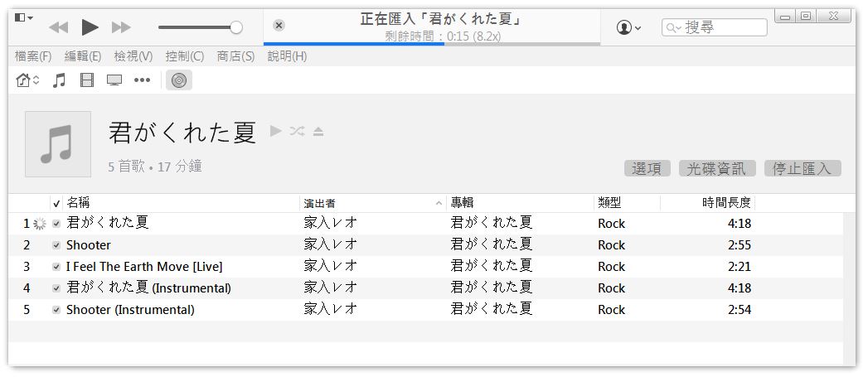Eject the disc next to album title
Viewport: 868px width, 377px height.
[318, 131]
